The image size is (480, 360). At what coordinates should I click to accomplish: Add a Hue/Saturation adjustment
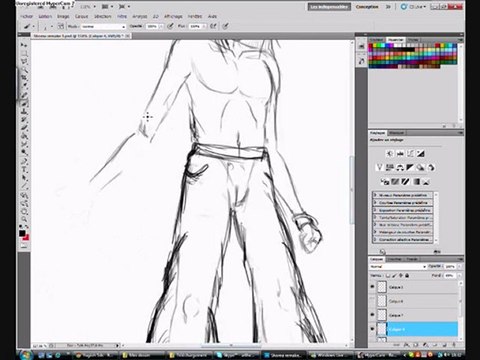[389, 168]
